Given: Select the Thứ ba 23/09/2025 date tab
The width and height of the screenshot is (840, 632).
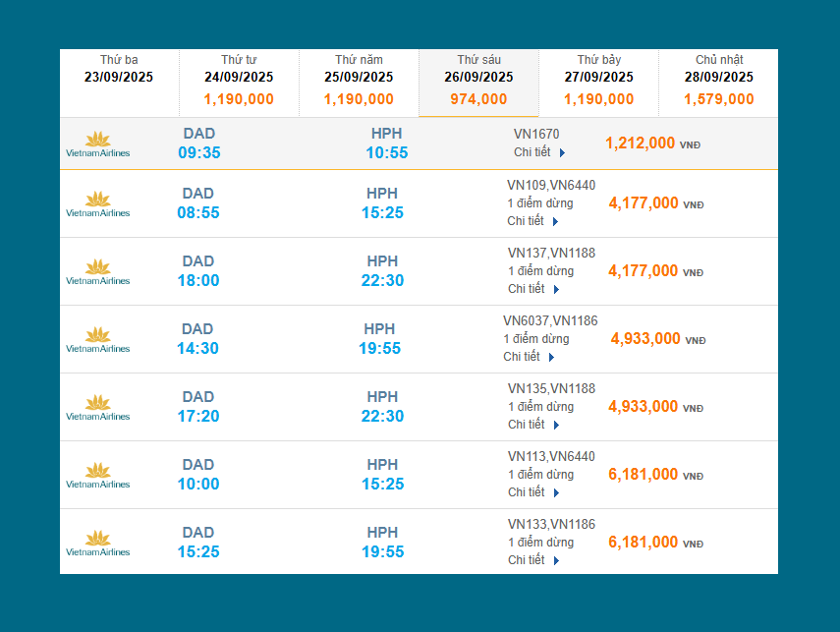Looking at the screenshot, I should click(x=119, y=77).
